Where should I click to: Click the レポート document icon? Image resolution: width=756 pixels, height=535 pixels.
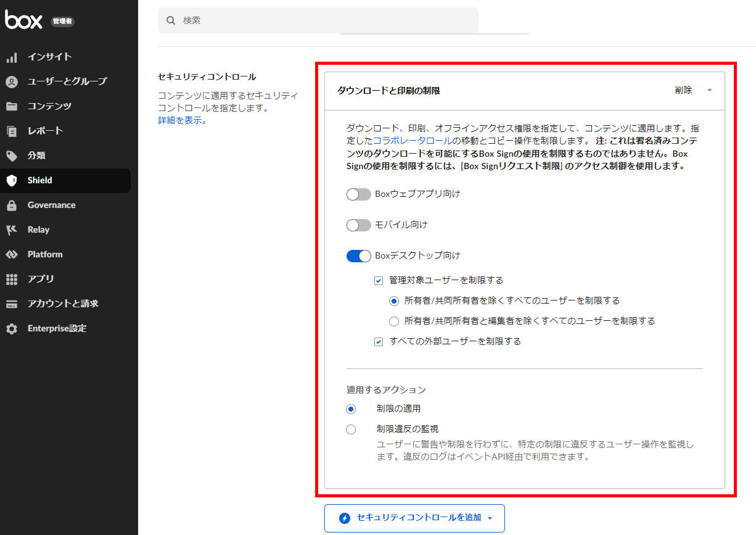click(12, 131)
